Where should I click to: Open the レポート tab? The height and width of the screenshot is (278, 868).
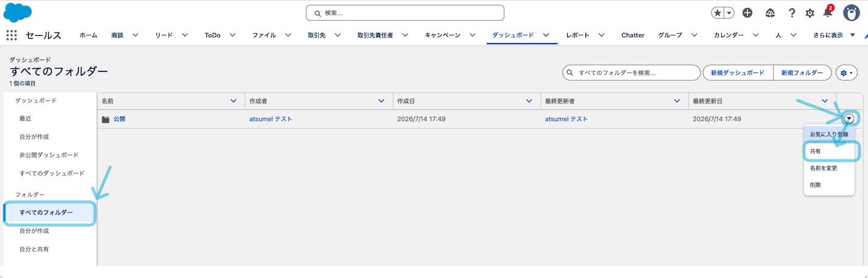click(x=577, y=35)
